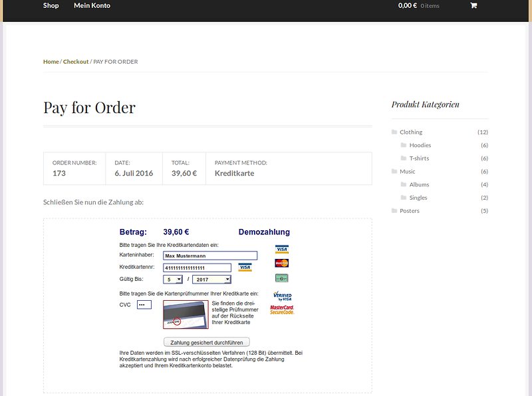The width and height of the screenshot is (532, 396).
Task: Click the folder icon next to Posters
Action: coord(394,211)
